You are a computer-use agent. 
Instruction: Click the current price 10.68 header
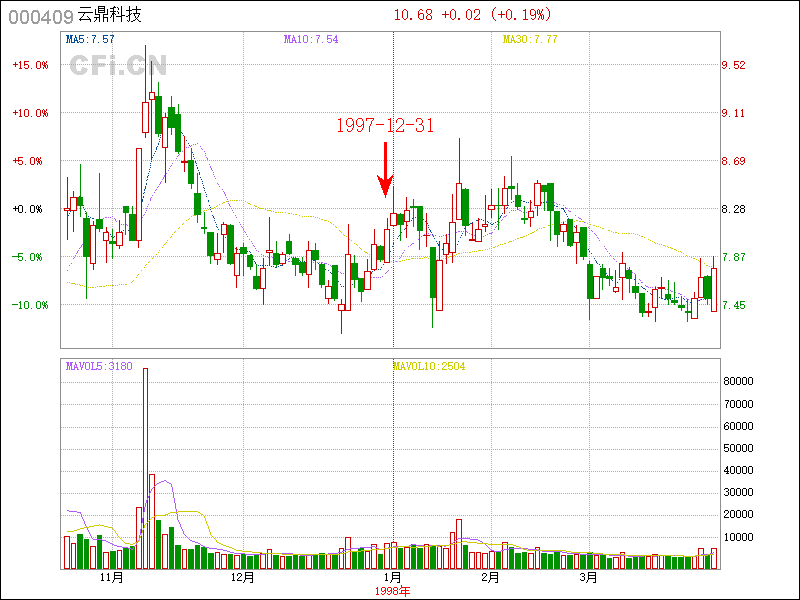(414, 15)
